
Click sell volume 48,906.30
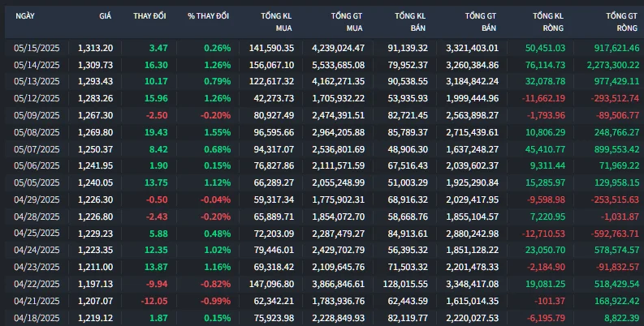(x=408, y=149)
